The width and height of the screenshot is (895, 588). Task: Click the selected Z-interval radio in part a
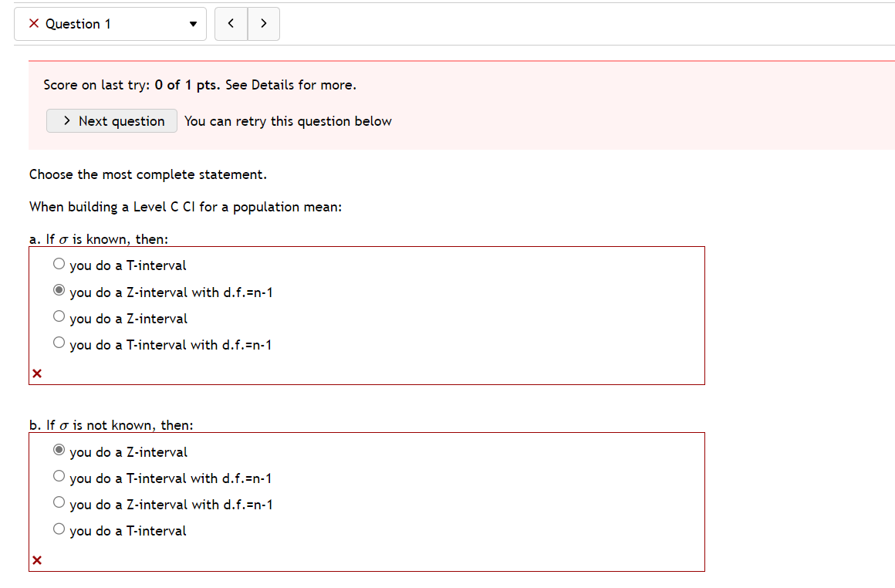tap(59, 289)
